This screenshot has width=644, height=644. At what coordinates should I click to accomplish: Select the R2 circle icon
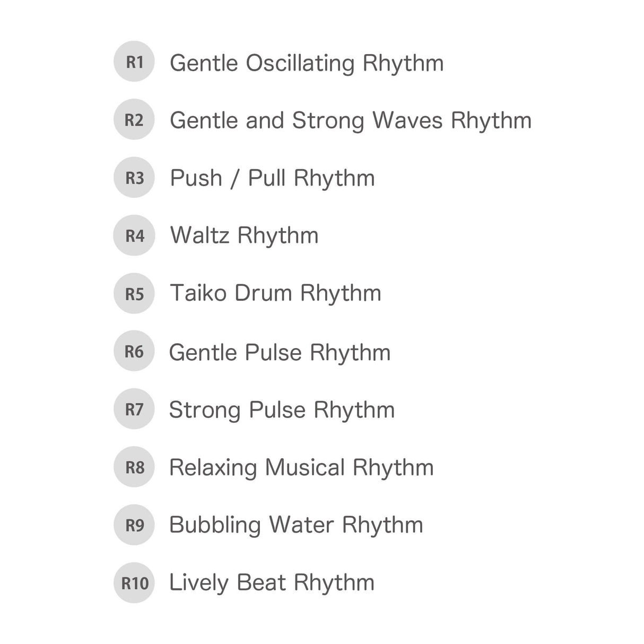(x=134, y=119)
